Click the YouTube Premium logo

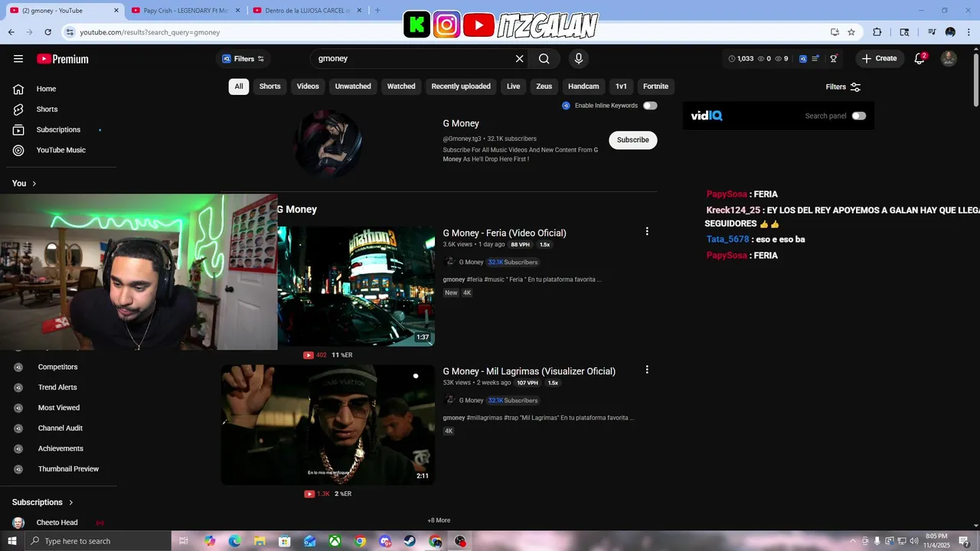click(x=63, y=59)
